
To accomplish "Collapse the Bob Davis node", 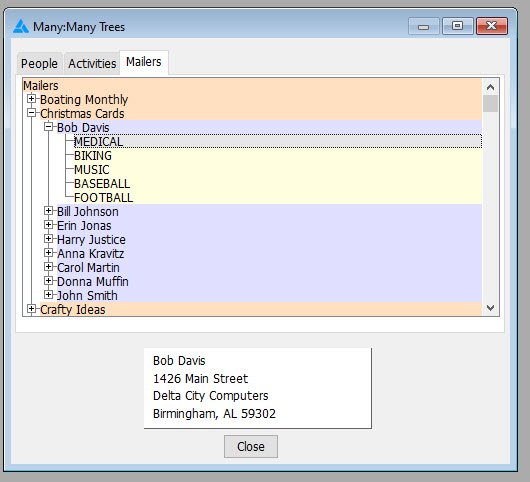I will pos(49,127).
